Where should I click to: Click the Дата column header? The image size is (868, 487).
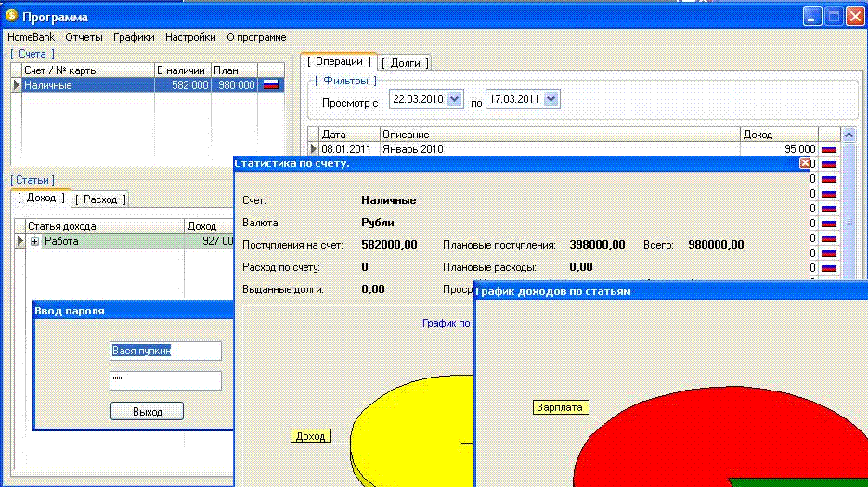349,135
